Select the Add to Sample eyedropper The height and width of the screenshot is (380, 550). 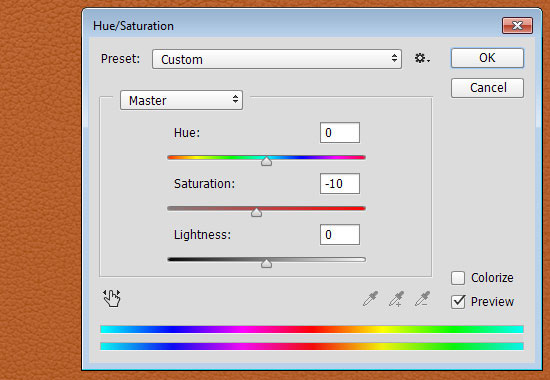tap(397, 299)
